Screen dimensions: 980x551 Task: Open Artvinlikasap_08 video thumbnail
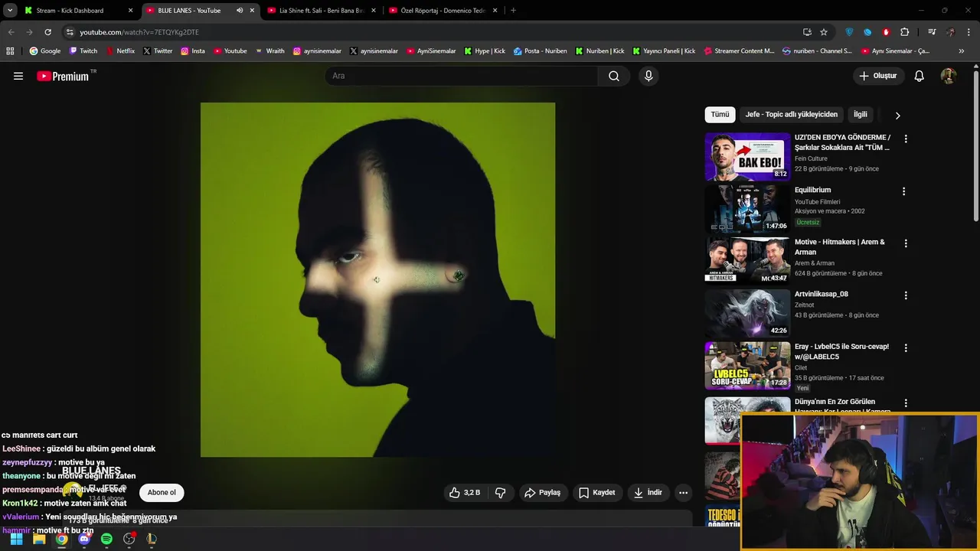click(x=747, y=313)
